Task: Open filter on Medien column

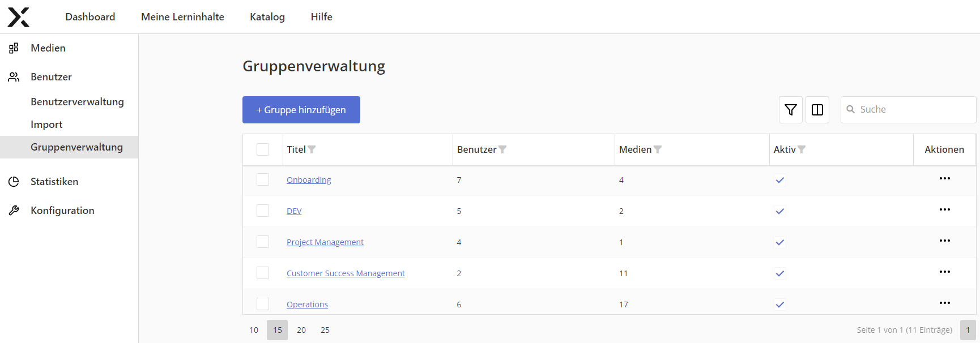Action: 658,149
